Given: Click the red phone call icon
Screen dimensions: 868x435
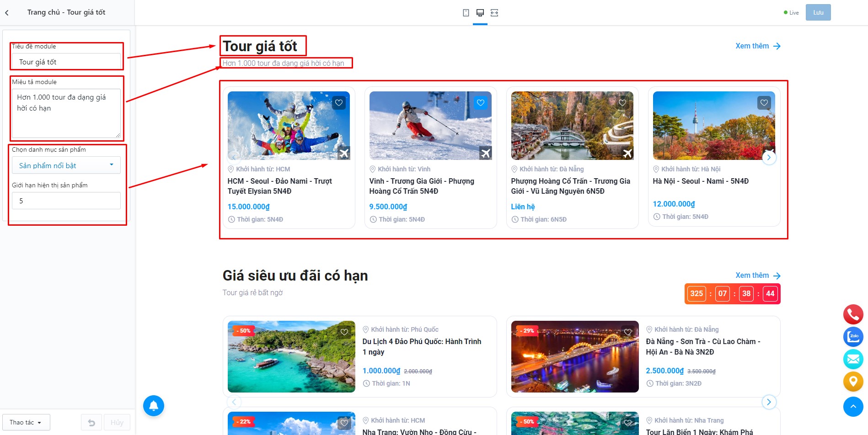Looking at the screenshot, I should (x=853, y=314).
